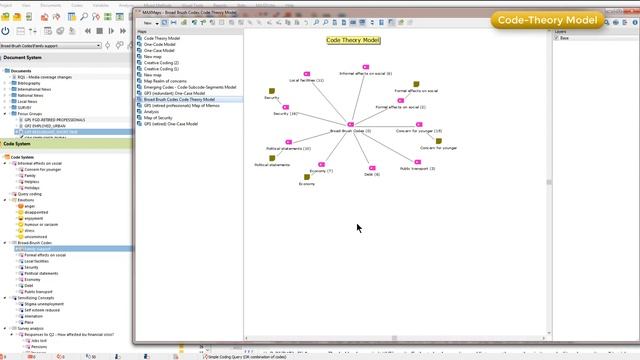Click the pink Security code node icon
Image resolution: width=640 pixels, height=360 pixels.
click(x=286, y=107)
